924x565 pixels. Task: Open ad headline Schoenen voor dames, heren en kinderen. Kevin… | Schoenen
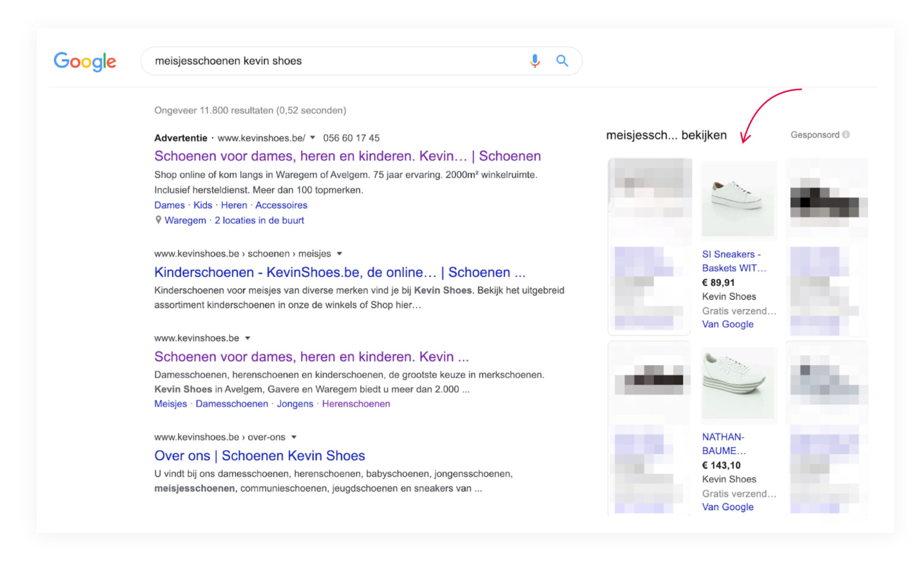347,156
